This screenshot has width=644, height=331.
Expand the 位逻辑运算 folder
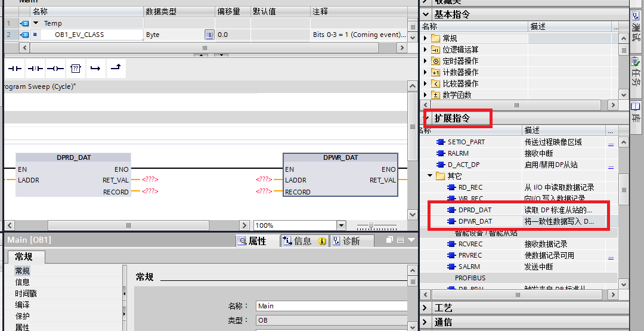pyautogui.click(x=426, y=50)
